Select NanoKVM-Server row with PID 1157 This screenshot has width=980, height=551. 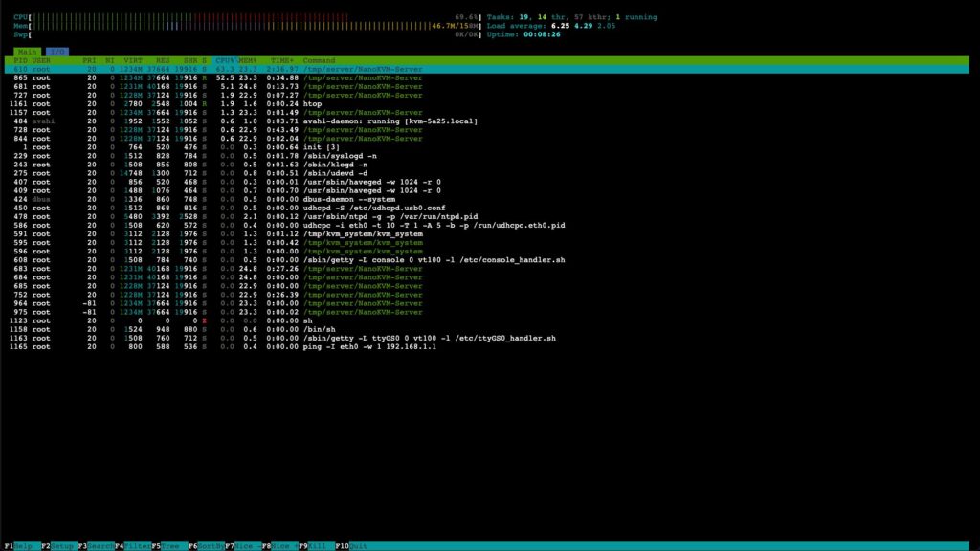coord(487,113)
